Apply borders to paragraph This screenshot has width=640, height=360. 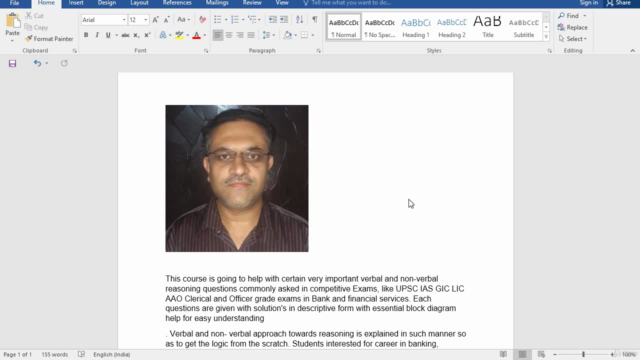click(x=304, y=35)
